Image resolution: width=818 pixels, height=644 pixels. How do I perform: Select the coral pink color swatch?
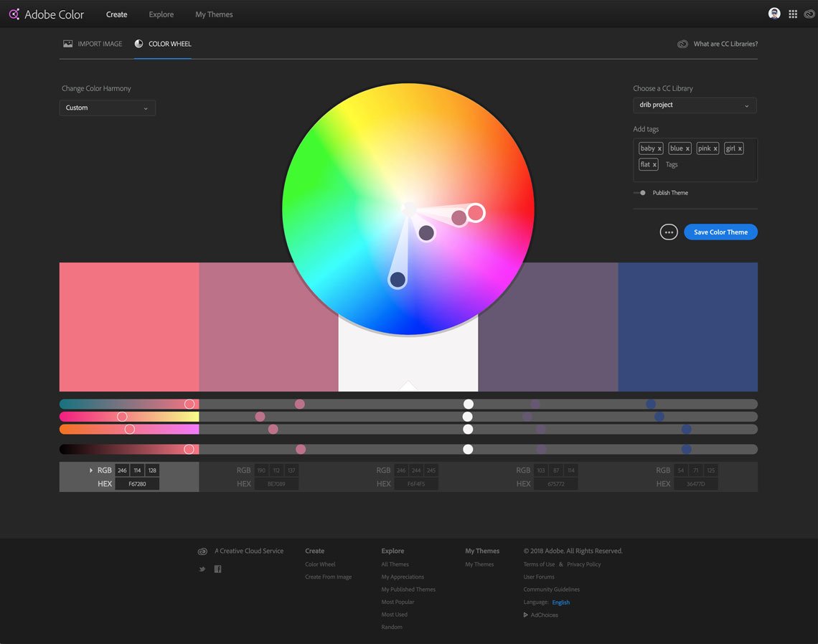(x=129, y=327)
